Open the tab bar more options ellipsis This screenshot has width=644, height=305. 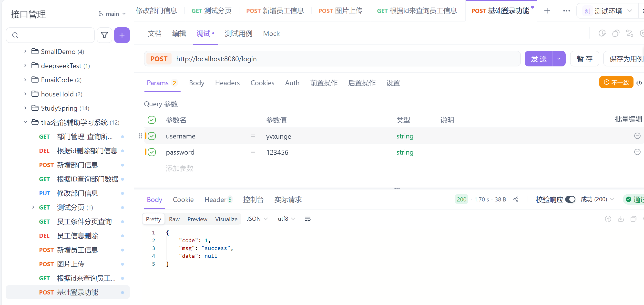pos(566,11)
